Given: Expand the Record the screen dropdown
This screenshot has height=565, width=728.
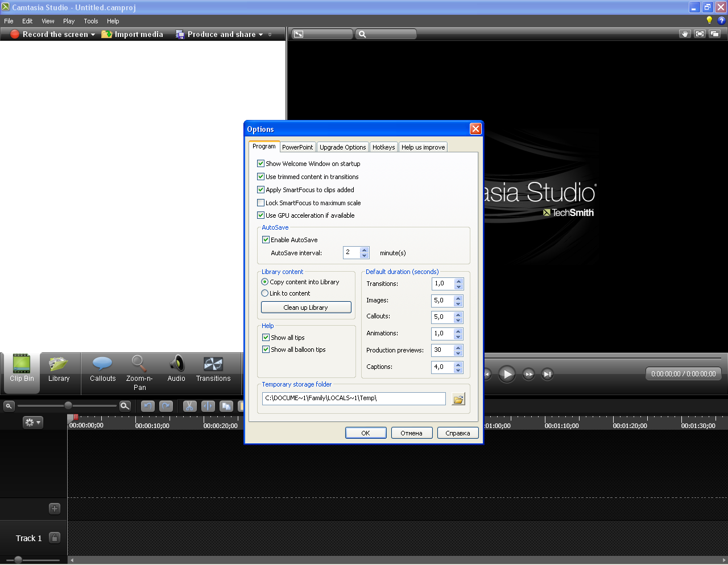Looking at the screenshot, I should (x=93, y=35).
